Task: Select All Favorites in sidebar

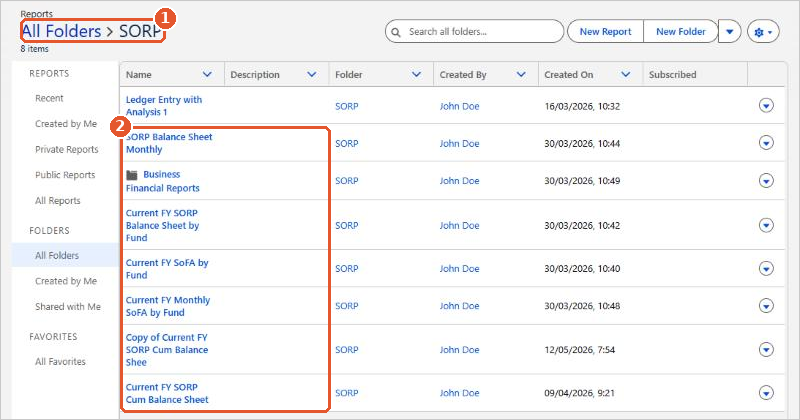Action: point(60,361)
